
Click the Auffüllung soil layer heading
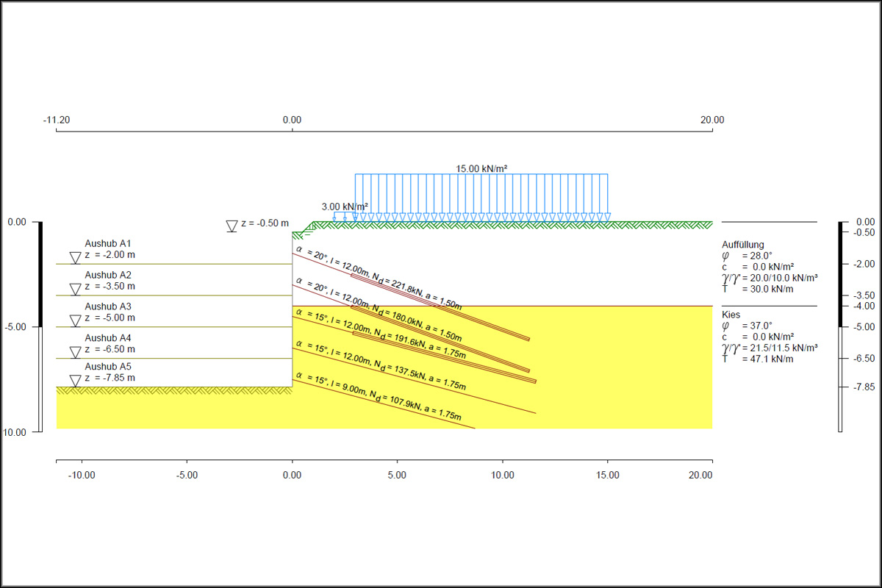[x=743, y=245]
